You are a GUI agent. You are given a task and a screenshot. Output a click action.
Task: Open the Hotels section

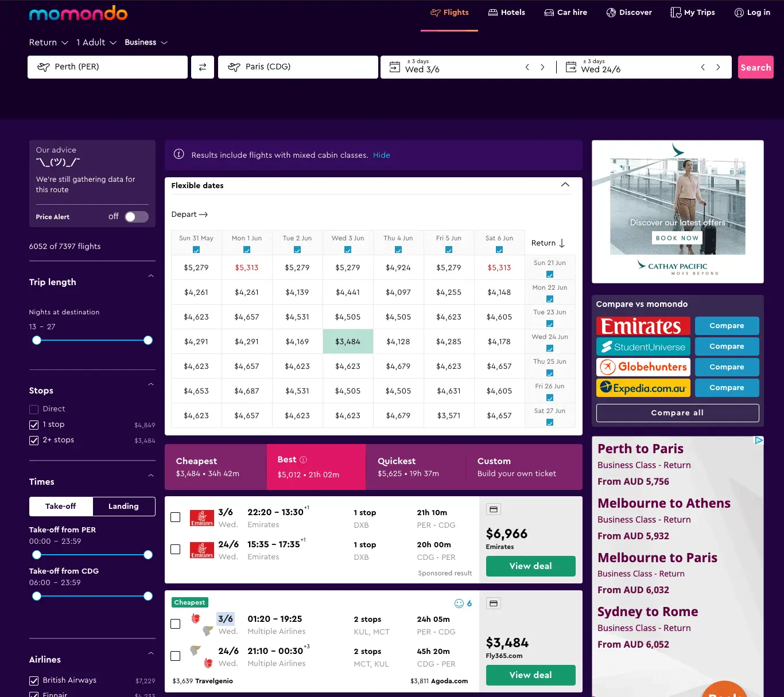click(506, 12)
